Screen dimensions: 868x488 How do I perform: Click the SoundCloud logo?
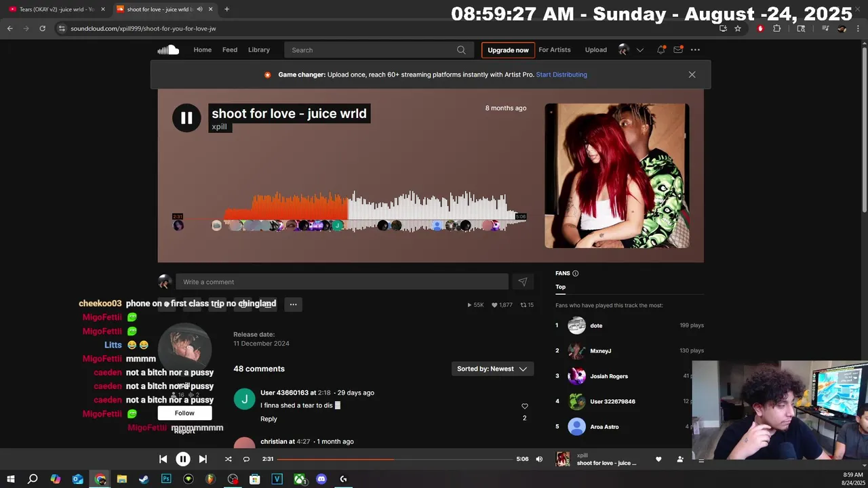168,49
